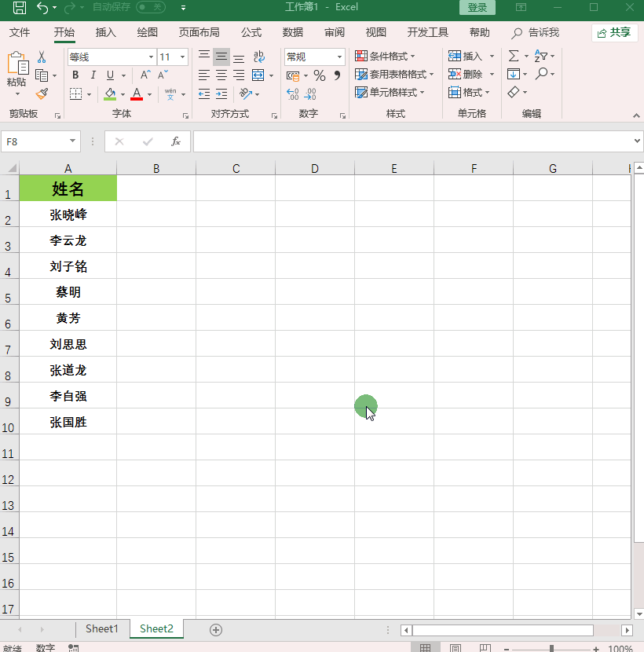Click the Format Painter brush icon
The width and height of the screenshot is (644, 652).
click(42, 93)
